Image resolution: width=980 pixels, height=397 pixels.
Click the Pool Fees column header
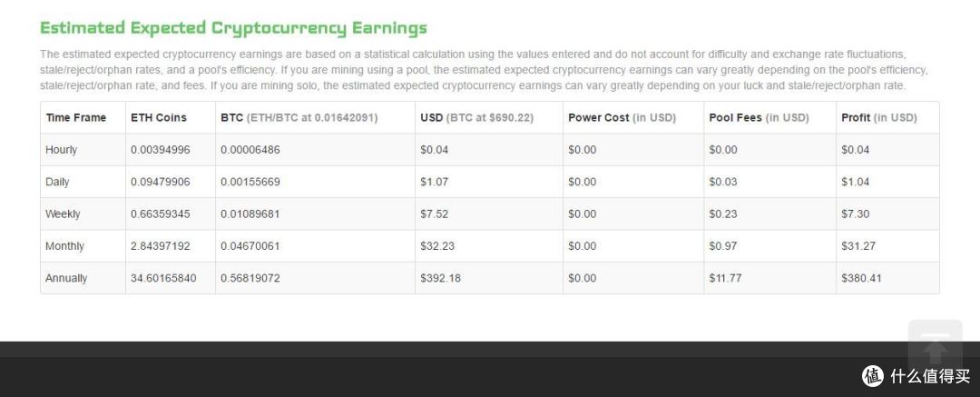(x=759, y=118)
